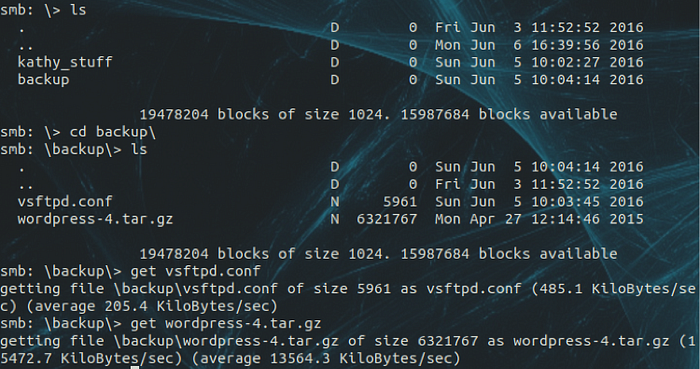Click the first 'smb: \> ls' prompt
The image size is (700, 369).
(43, 10)
